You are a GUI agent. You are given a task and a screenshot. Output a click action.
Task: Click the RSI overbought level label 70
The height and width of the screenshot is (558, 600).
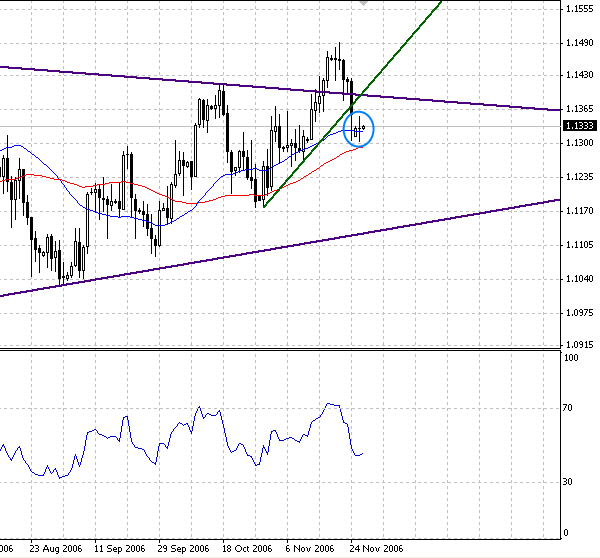point(568,408)
